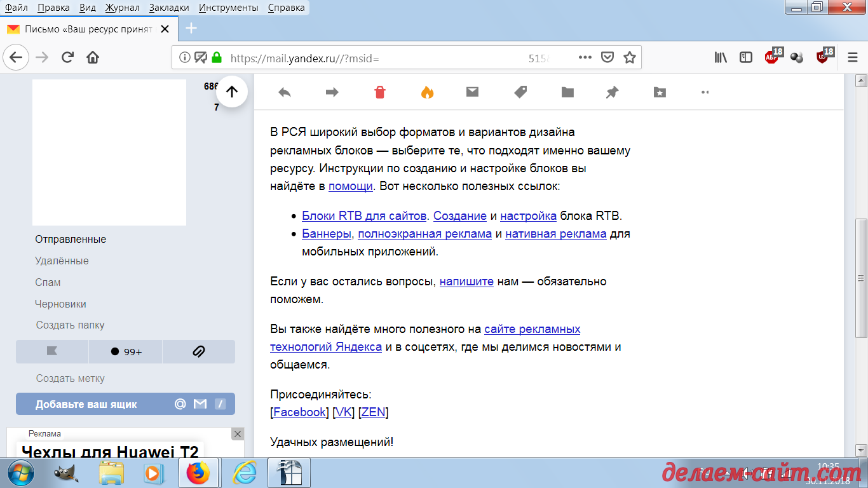Forward the email with the right arrow icon
This screenshot has height=488, width=868.
click(x=332, y=92)
